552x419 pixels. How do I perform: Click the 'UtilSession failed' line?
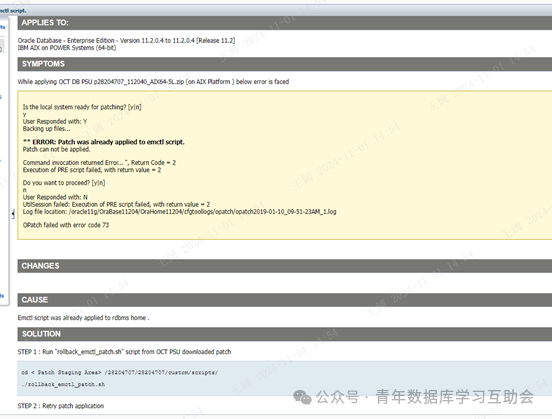117,205
